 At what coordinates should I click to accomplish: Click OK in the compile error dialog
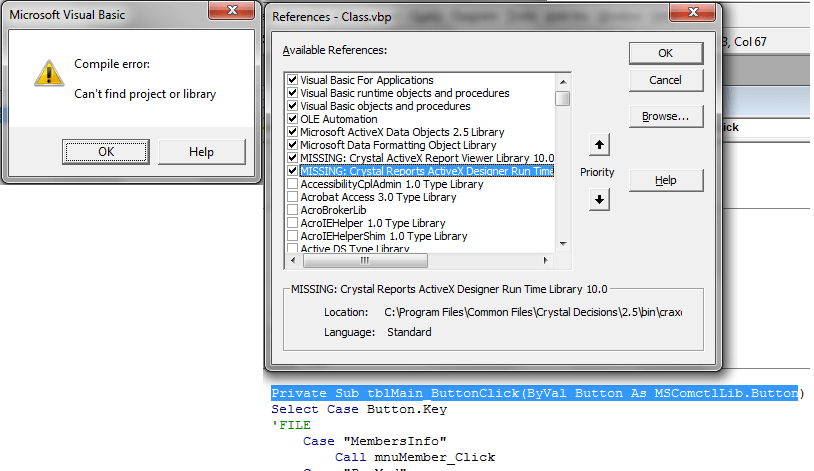106,152
